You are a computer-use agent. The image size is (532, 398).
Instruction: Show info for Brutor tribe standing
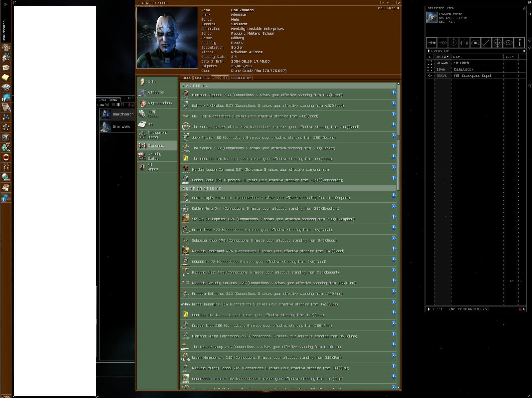click(393, 227)
